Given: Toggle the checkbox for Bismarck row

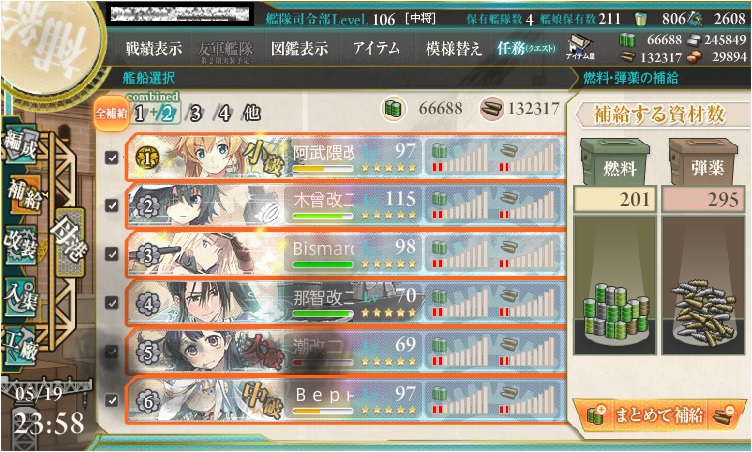Looking at the screenshot, I should 112,254.
